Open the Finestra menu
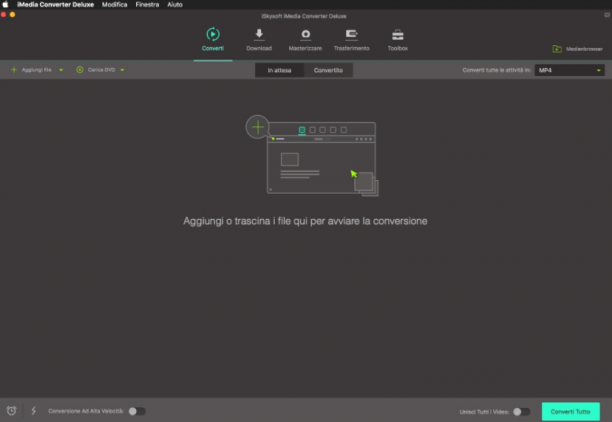This screenshot has height=422, width=612. 147,5
